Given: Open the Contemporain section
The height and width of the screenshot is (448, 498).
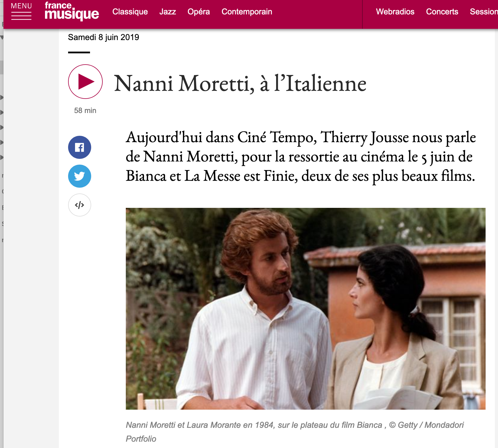Looking at the screenshot, I should tap(247, 12).
